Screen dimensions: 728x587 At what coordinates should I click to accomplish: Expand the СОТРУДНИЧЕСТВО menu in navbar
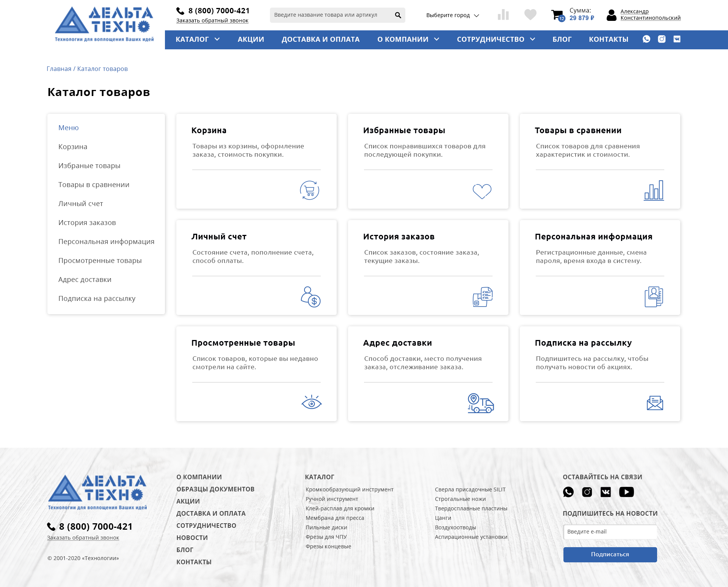(x=496, y=39)
